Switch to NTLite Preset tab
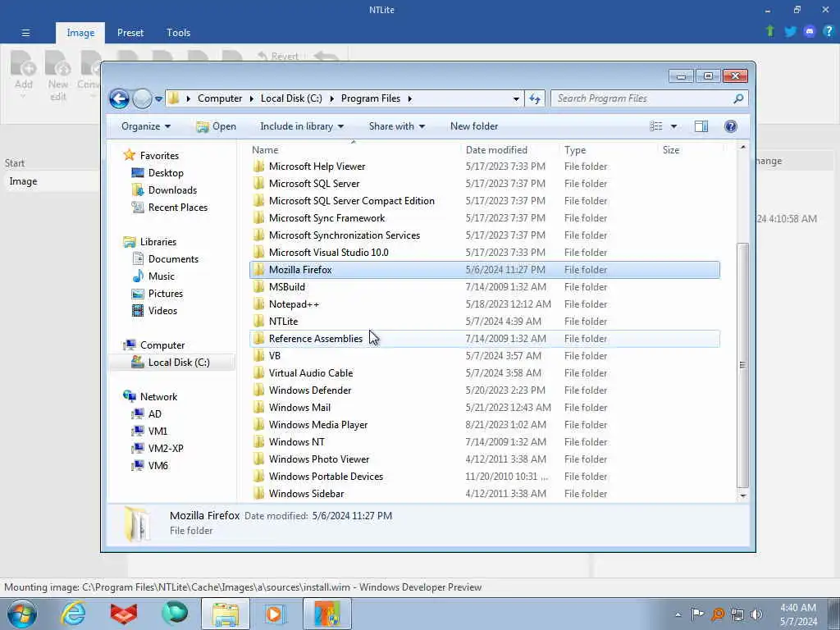The height and width of the screenshot is (630, 840). tap(130, 33)
